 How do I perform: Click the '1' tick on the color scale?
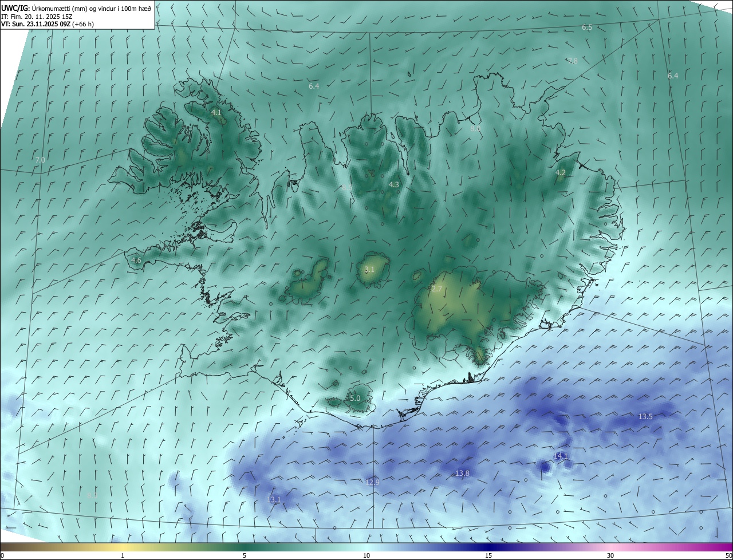point(123,555)
